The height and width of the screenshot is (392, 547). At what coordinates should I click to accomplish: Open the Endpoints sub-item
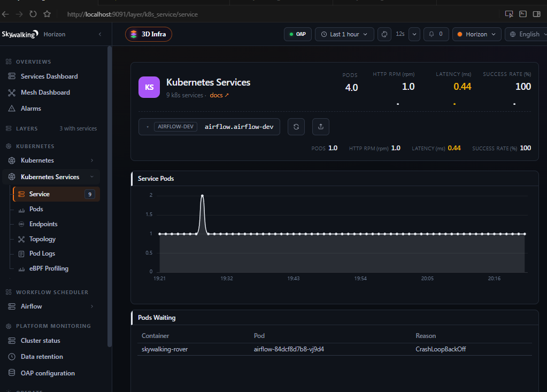click(x=43, y=224)
